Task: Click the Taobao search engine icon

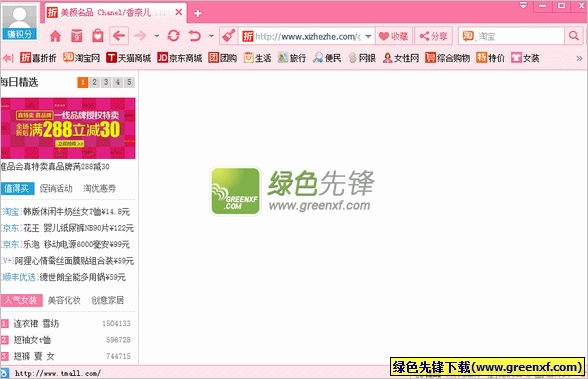Action: (468, 36)
